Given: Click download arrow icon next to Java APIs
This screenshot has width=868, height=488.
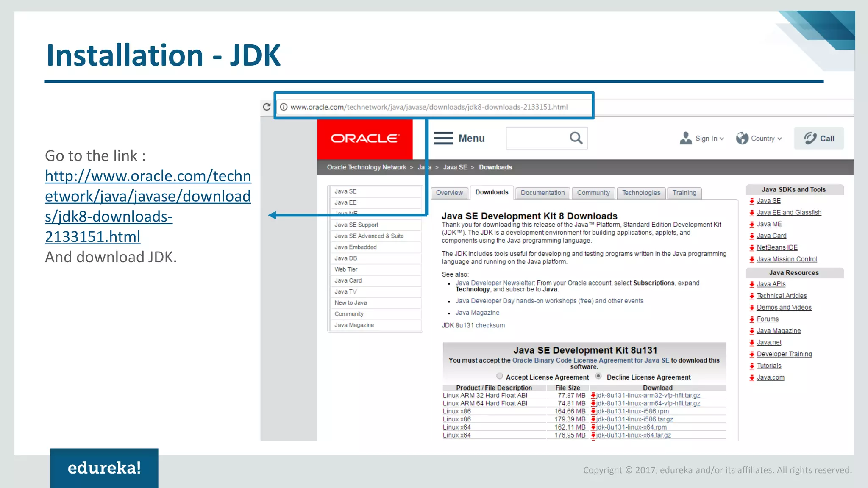Looking at the screenshot, I should pyautogui.click(x=752, y=284).
